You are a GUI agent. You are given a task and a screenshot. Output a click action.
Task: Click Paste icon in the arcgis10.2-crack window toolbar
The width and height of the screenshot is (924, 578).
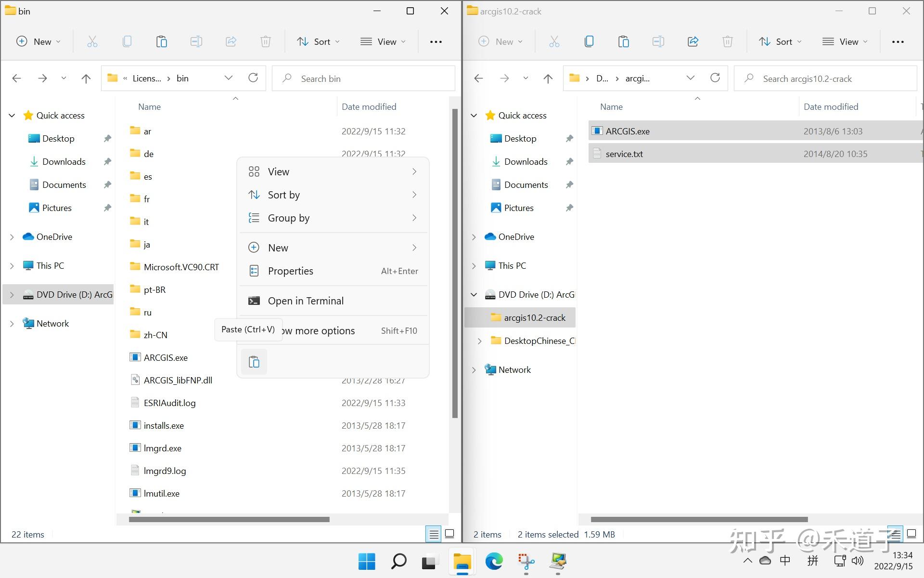coord(624,42)
